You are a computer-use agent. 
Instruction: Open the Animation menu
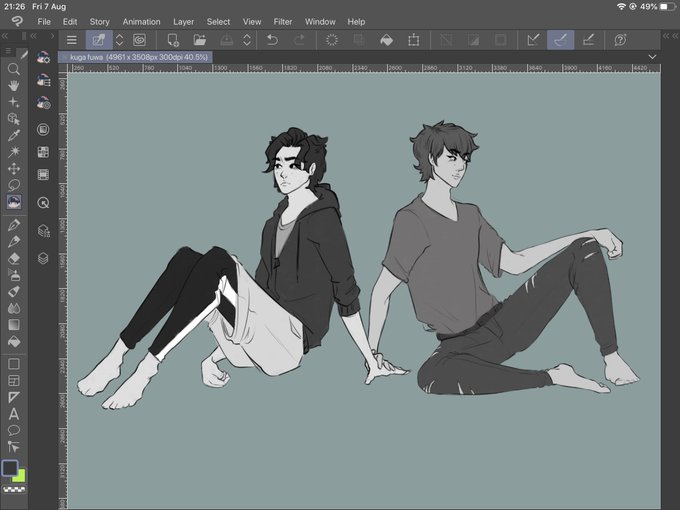(141, 22)
